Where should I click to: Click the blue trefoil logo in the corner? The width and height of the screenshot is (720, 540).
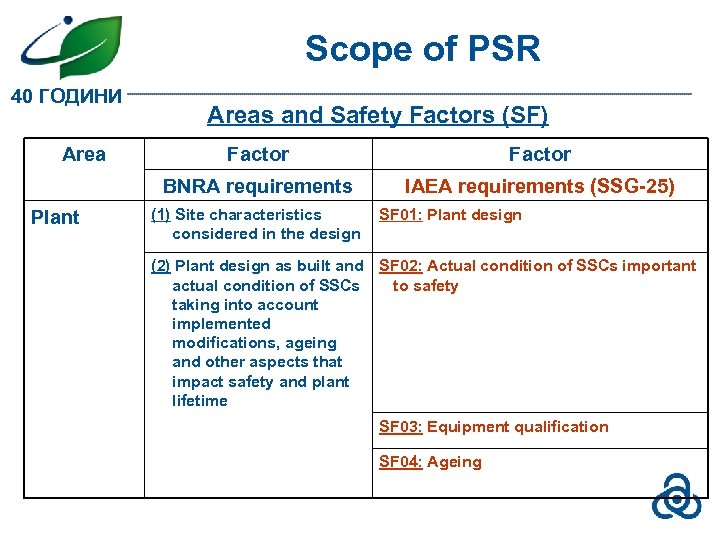click(x=676, y=496)
